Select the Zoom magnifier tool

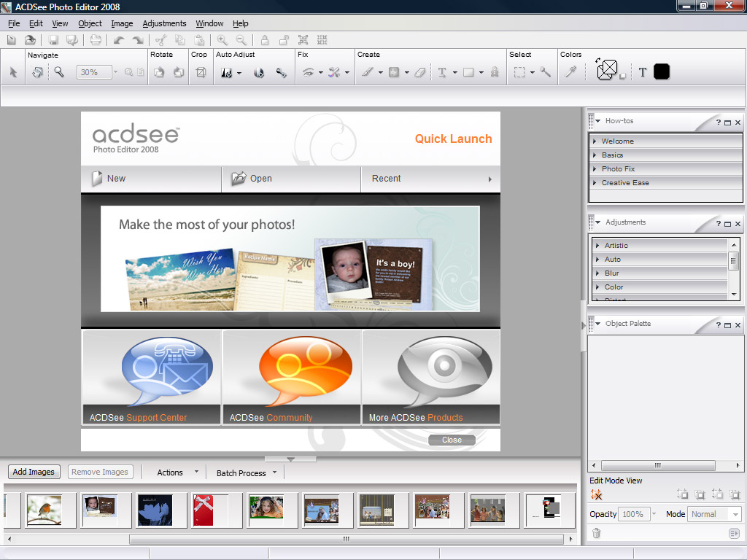tap(58, 72)
